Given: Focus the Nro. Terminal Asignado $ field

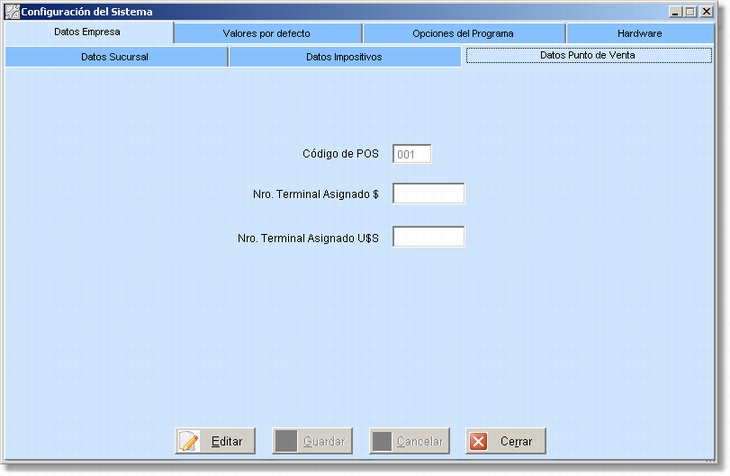Looking at the screenshot, I should click(x=428, y=194).
